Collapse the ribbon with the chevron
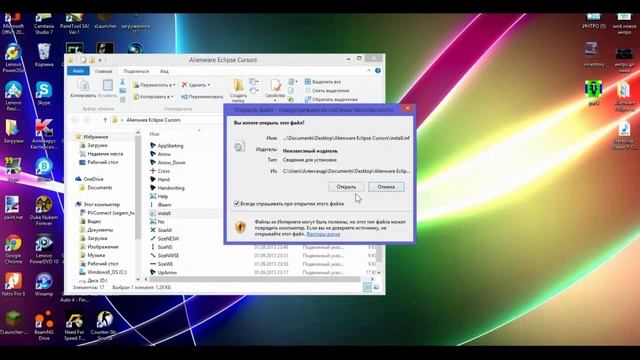This screenshot has height=360, width=640. click(369, 71)
